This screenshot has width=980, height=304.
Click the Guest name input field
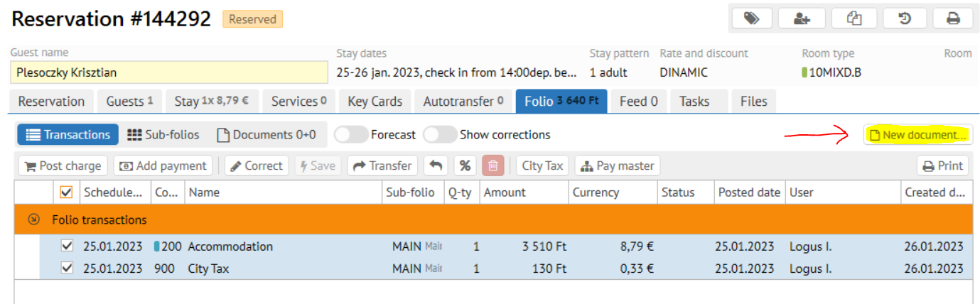168,72
